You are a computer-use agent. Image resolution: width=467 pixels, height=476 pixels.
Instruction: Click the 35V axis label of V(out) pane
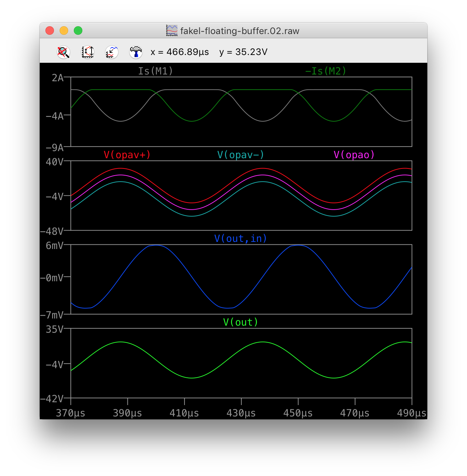[x=55, y=329]
